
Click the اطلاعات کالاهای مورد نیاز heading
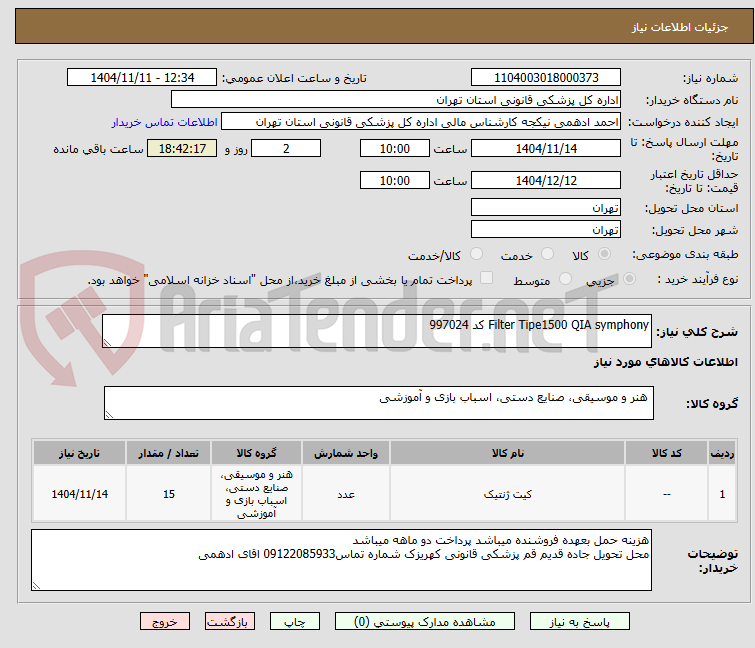[x=665, y=362]
